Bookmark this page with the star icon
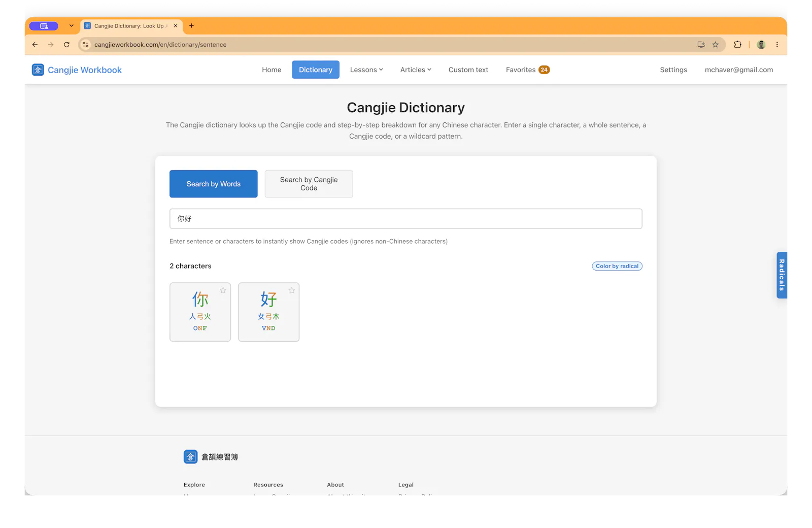 click(x=716, y=45)
